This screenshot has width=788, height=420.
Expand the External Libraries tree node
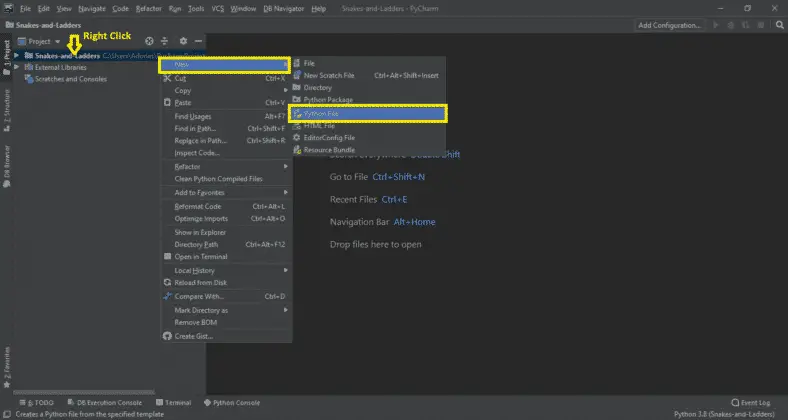tap(17, 67)
